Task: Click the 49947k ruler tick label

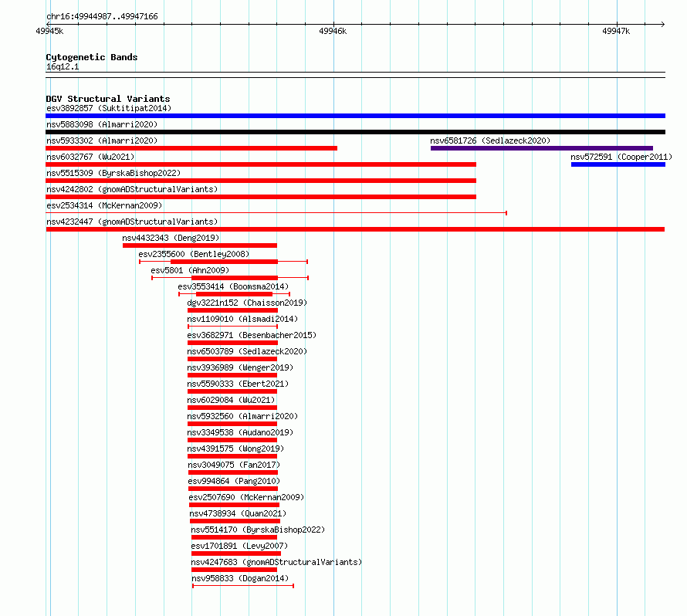Action: (x=616, y=31)
